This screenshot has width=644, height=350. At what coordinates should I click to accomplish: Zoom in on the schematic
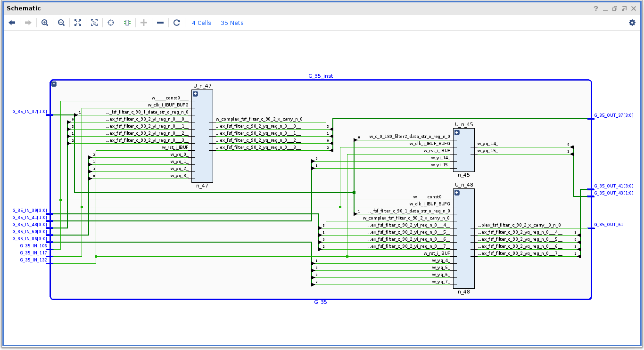[x=45, y=23]
